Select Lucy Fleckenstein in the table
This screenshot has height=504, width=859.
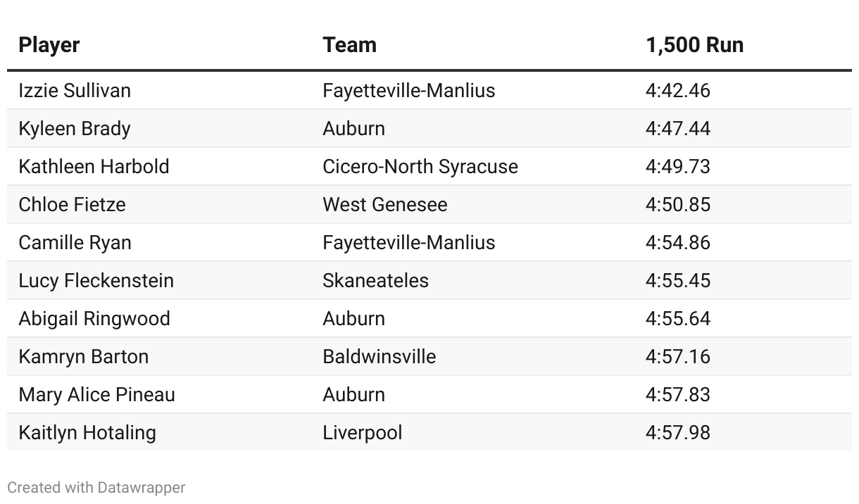tap(96, 281)
